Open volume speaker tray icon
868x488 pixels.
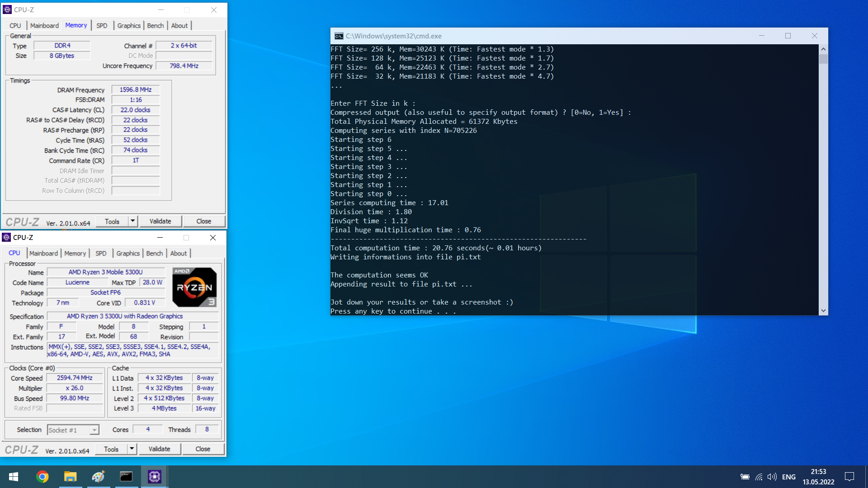pyautogui.click(x=772, y=477)
